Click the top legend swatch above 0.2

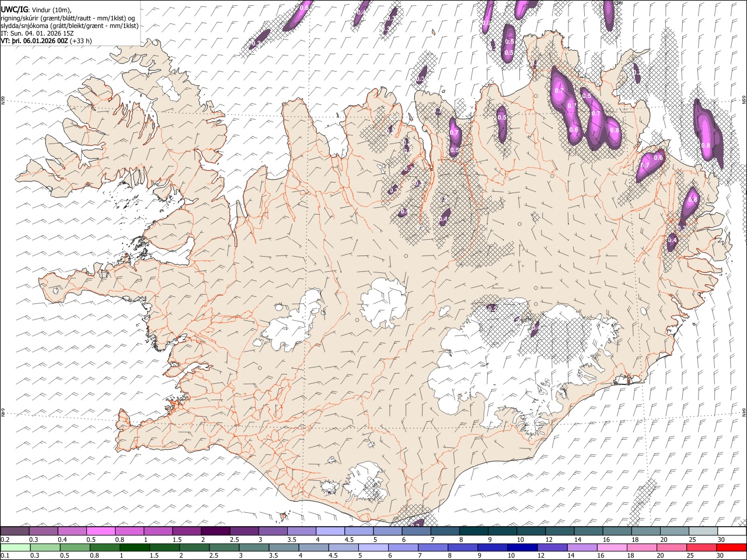[x=15, y=531]
